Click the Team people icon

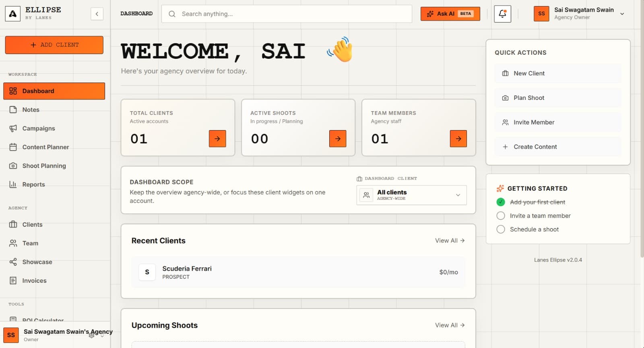[x=13, y=243]
